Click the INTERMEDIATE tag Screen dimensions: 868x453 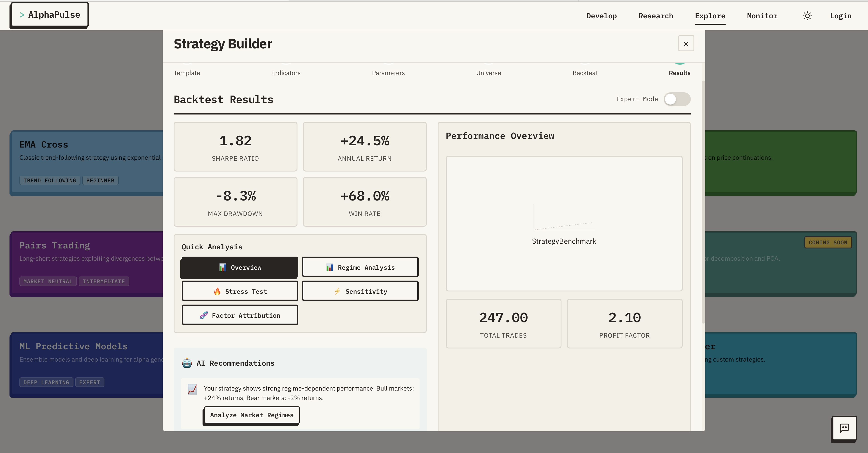(x=104, y=281)
